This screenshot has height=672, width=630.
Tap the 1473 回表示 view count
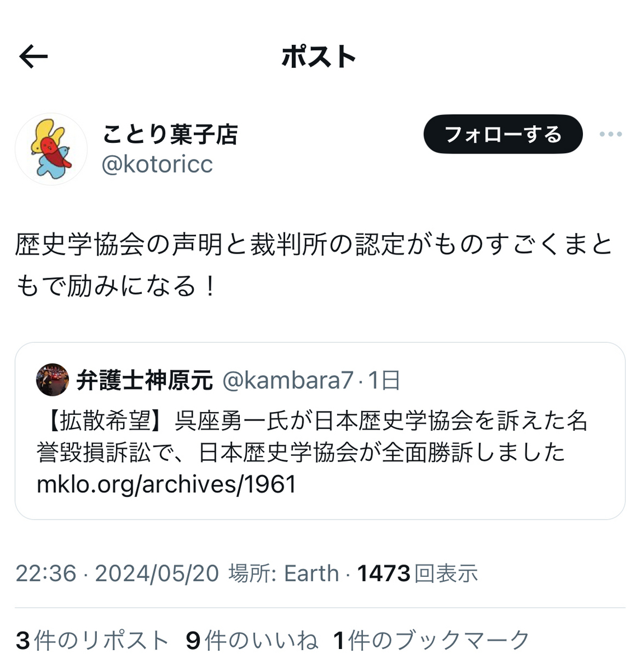click(x=418, y=573)
